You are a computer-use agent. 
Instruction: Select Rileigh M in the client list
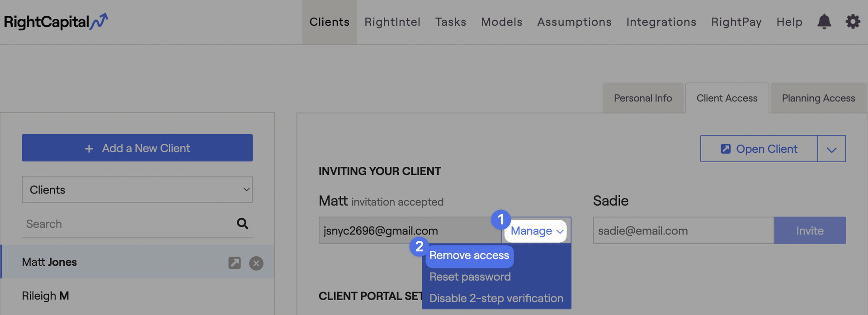(137, 296)
